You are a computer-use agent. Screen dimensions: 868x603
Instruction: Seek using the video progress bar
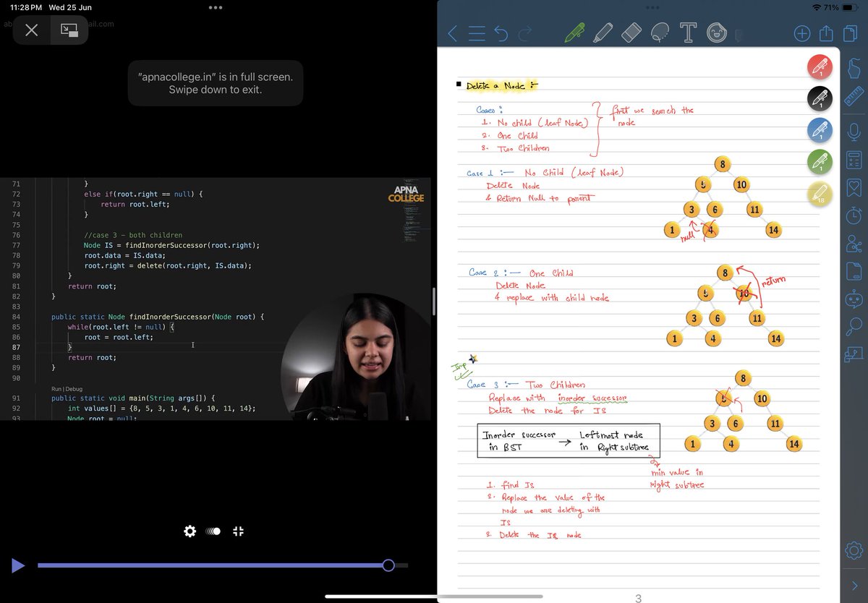(223, 565)
